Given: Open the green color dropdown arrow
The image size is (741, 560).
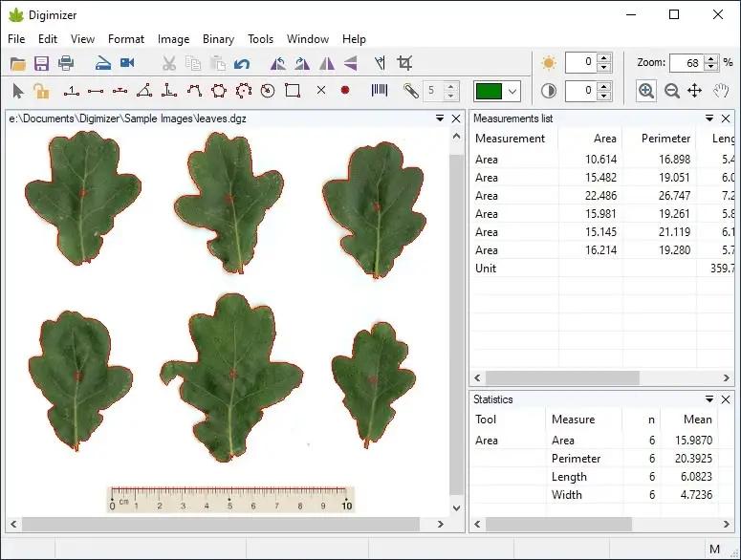Looking at the screenshot, I should coord(513,92).
